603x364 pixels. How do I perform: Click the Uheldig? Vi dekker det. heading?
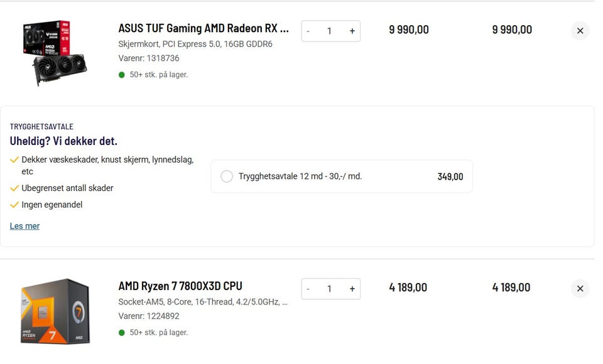click(x=63, y=141)
